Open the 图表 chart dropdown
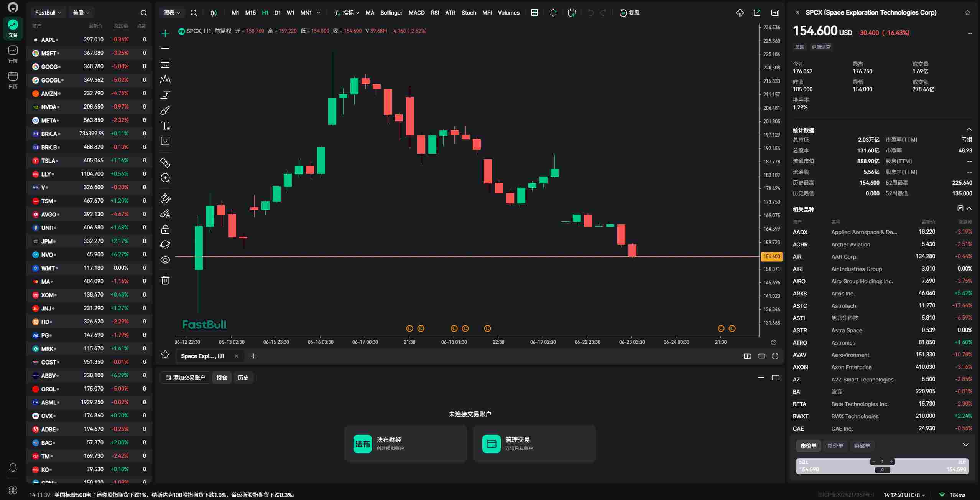980x500 pixels. coord(172,13)
